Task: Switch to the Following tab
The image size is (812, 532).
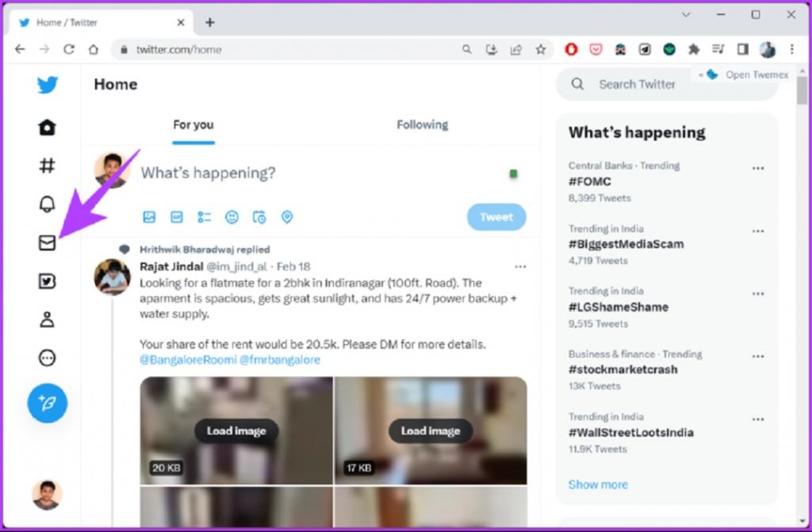Action: (x=423, y=124)
